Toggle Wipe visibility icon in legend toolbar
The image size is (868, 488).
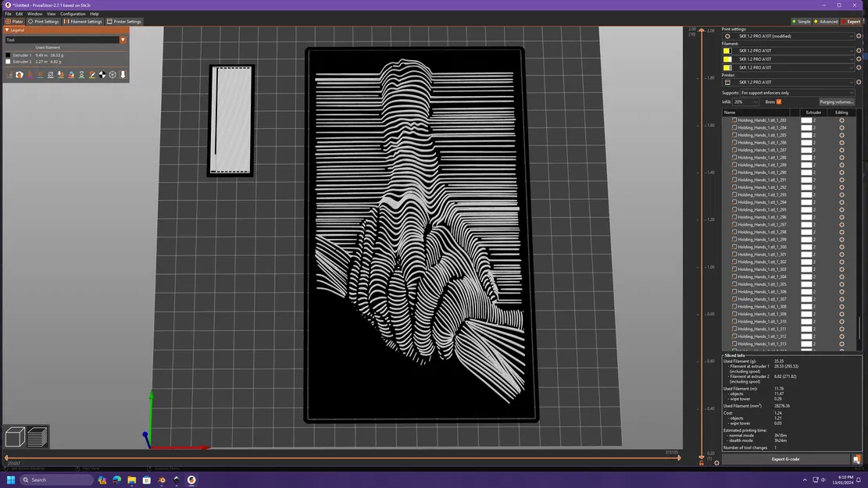pyautogui.click(x=20, y=75)
